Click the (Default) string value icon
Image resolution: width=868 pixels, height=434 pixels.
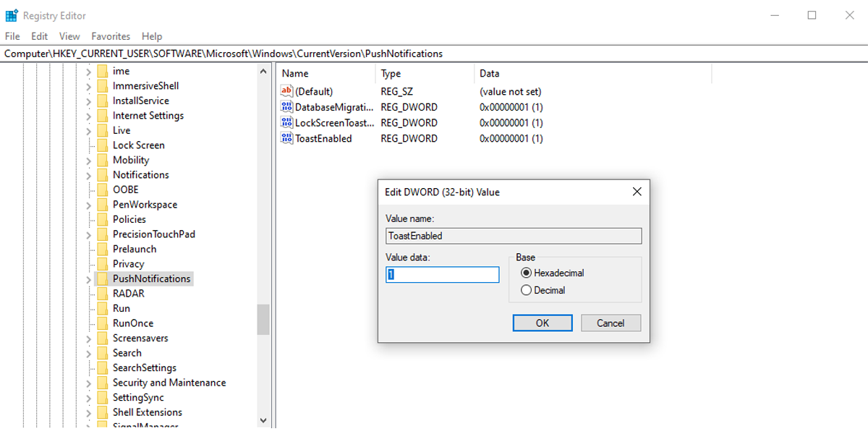(287, 92)
